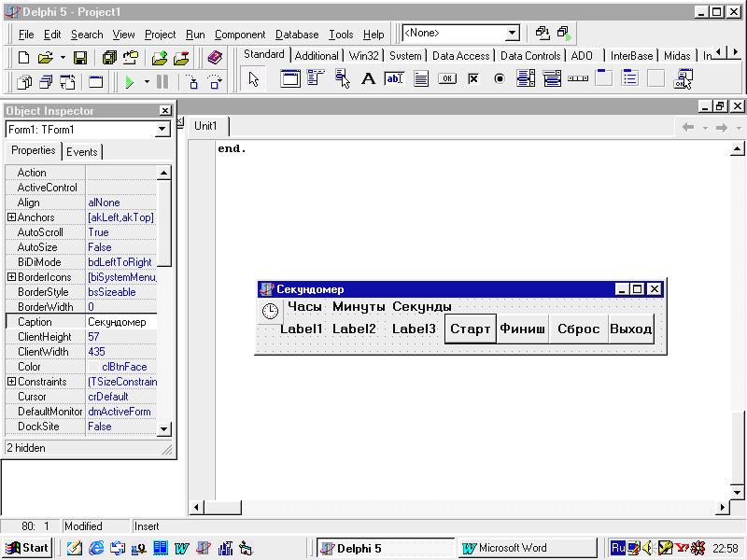
Task: Click the New file icon
Action: click(x=23, y=58)
